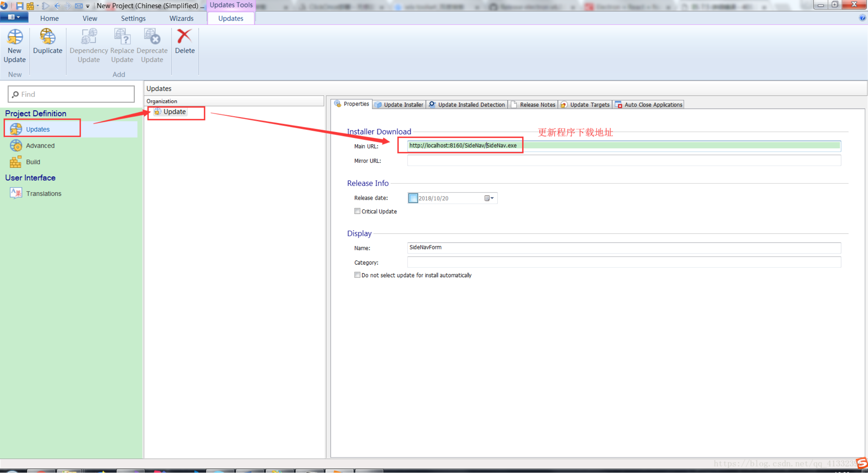Open Translations under User Interface
The width and height of the screenshot is (868, 473).
[43, 193]
